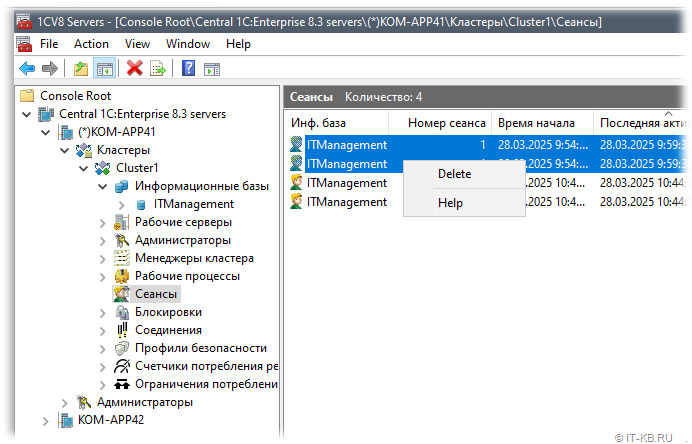The width and height of the screenshot is (692, 444).
Task: Click the Cluster1 node icon
Action: coord(103,168)
